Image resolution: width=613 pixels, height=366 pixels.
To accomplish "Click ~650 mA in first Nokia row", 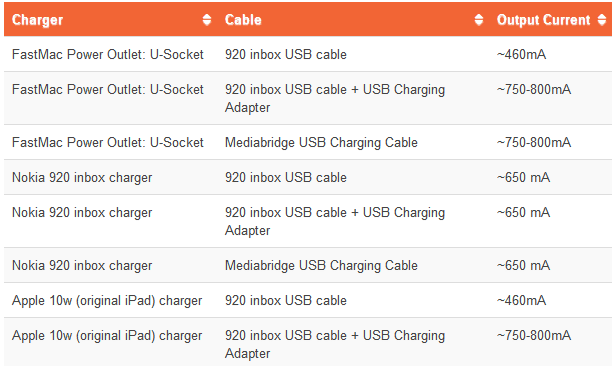I will (x=523, y=178).
